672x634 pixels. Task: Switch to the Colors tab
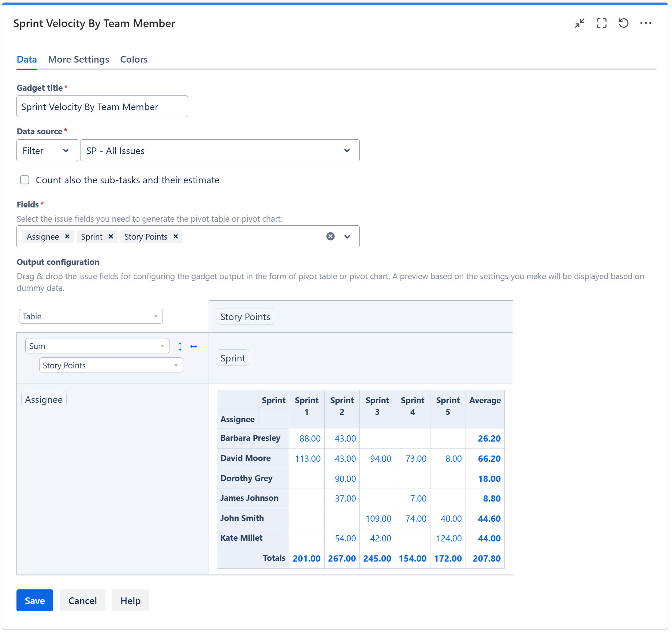(134, 60)
